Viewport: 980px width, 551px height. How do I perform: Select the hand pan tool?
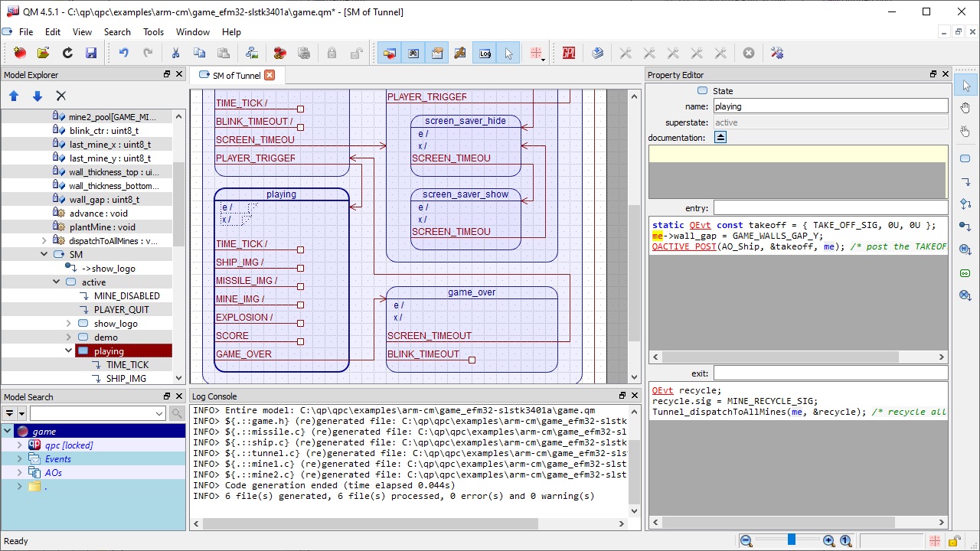pos(965,109)
